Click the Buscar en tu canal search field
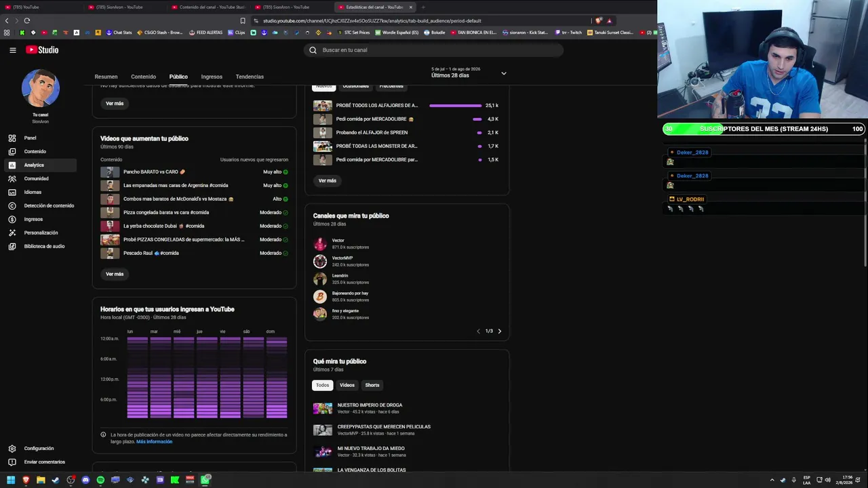868x488 pixels. [x=434, y=50]
